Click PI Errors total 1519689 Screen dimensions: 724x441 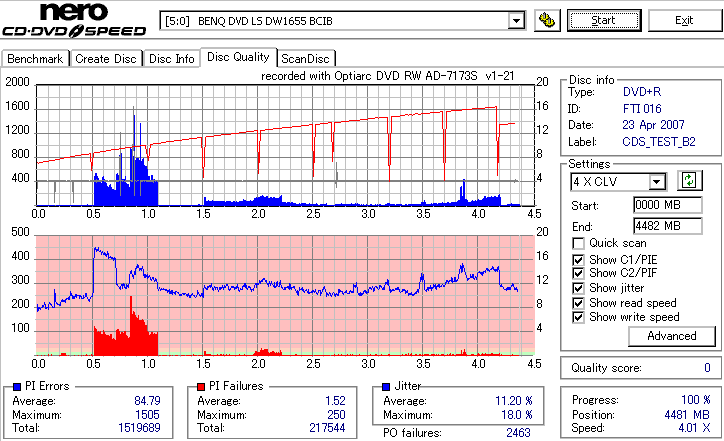coord(139,428)
